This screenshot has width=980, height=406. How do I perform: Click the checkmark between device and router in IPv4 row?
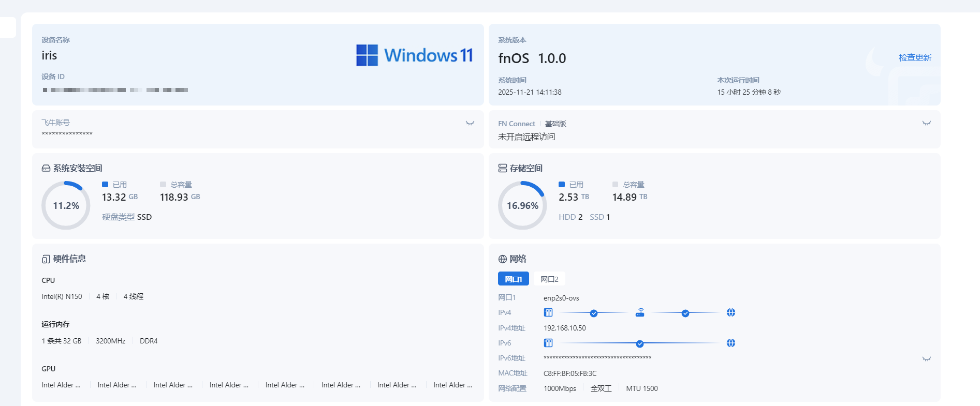(x=594, y=313)
